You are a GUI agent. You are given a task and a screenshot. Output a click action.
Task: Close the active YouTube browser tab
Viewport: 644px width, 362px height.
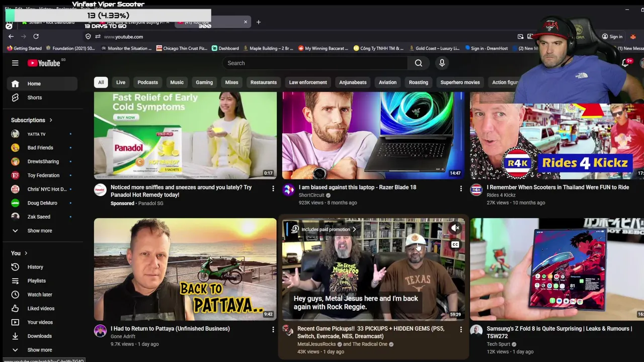coord(246,22)
